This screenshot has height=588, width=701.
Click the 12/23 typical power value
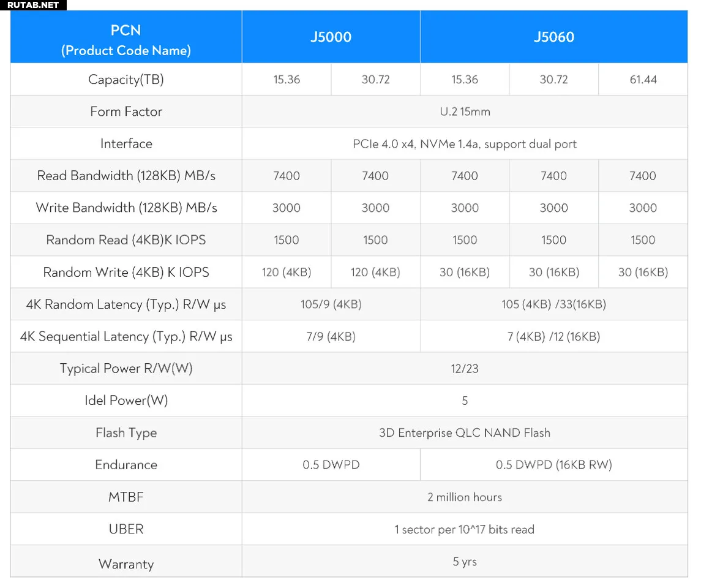pyautogui.click(x=465, y=369)
